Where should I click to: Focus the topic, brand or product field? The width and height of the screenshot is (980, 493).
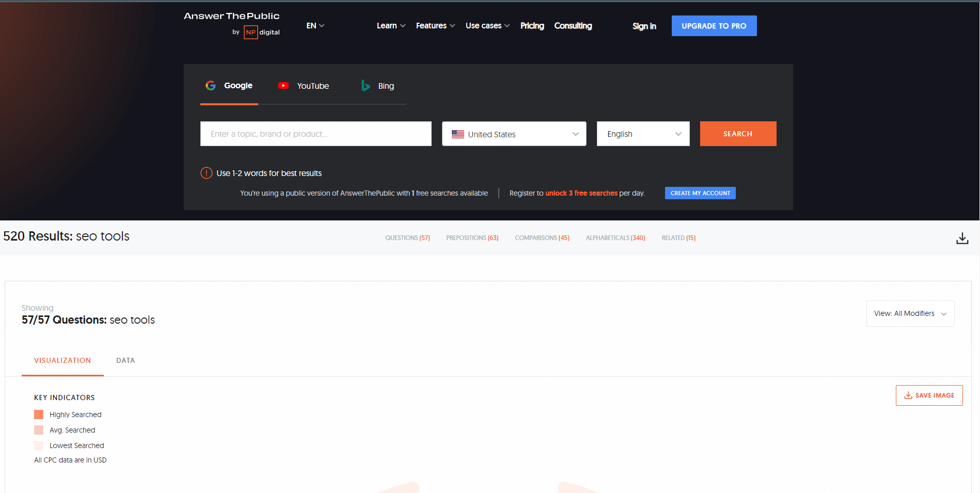pyautogui.click(x=316, y=134)
